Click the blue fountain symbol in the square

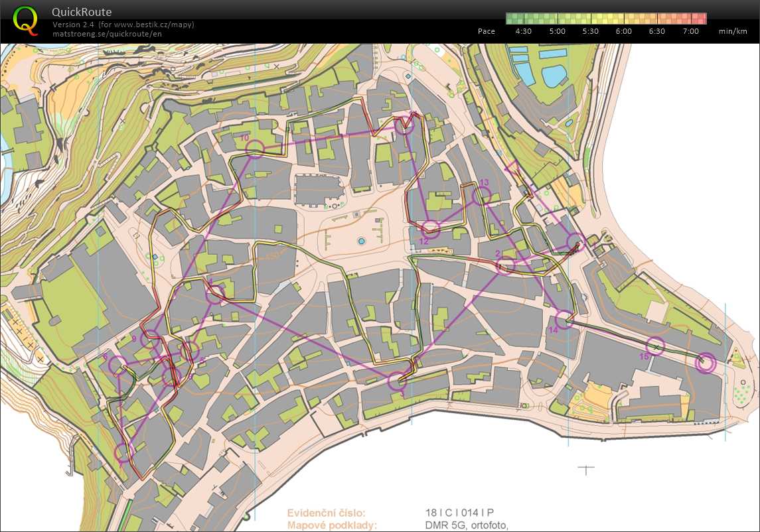coord(361,240)
